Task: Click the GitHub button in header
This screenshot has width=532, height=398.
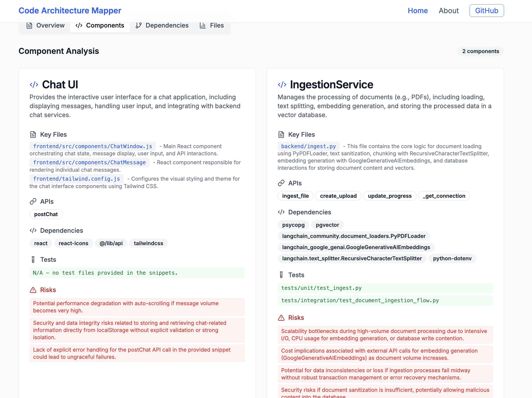Action: coord(486,11)
